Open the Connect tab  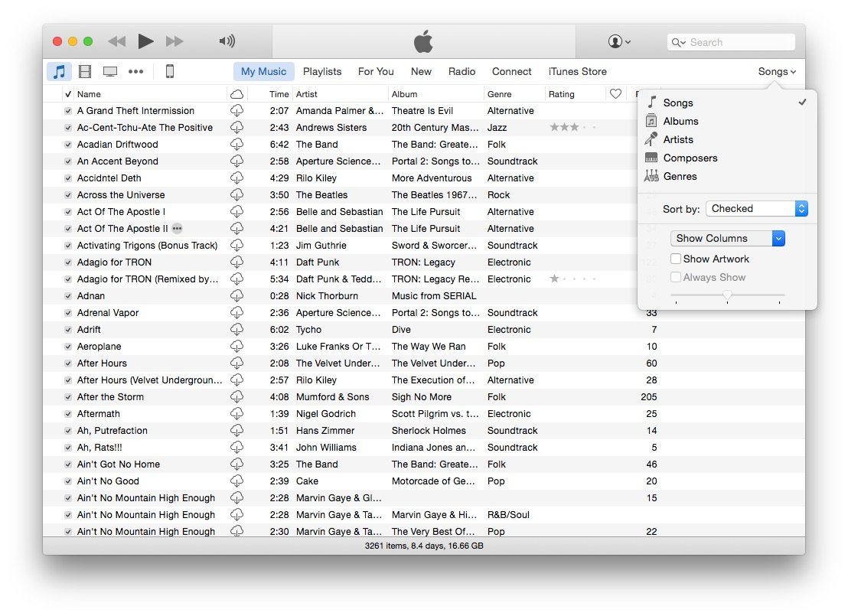(511, 71)
